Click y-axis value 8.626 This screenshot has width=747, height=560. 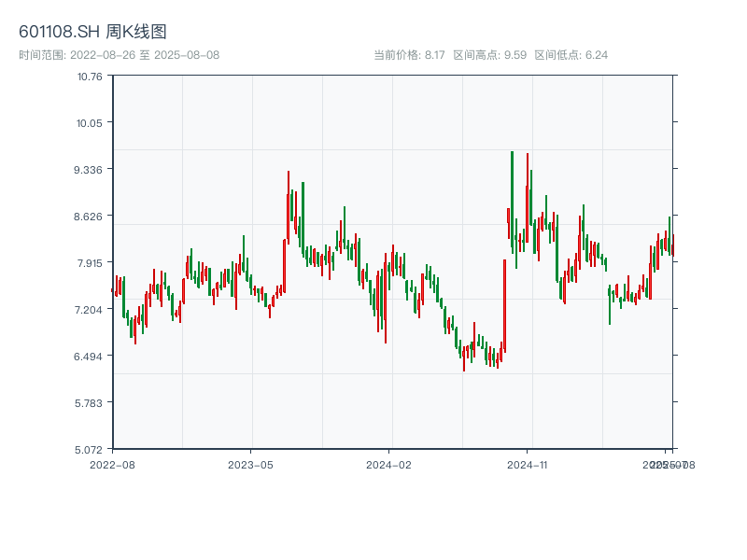(88, 217)
